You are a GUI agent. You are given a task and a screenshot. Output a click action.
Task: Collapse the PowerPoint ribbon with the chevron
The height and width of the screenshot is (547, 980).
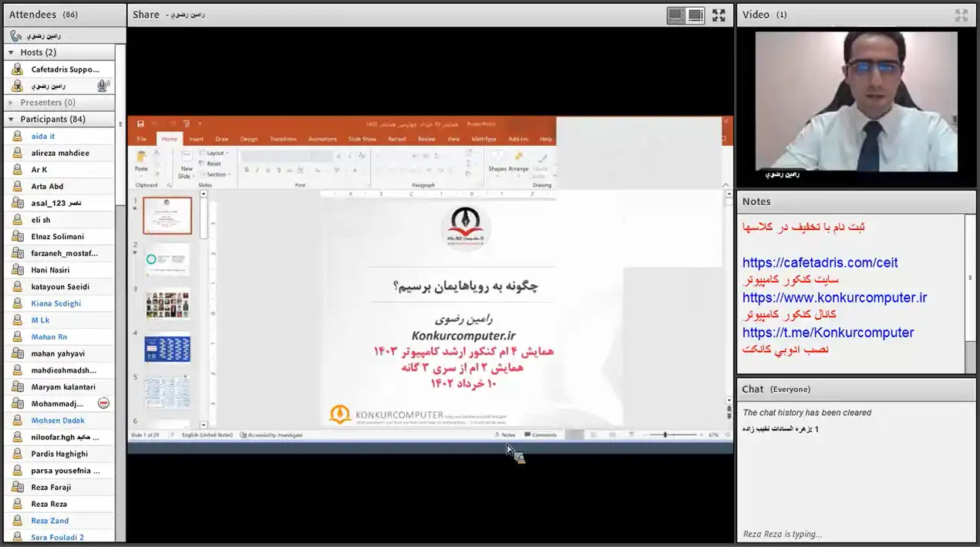click(726, 185)
